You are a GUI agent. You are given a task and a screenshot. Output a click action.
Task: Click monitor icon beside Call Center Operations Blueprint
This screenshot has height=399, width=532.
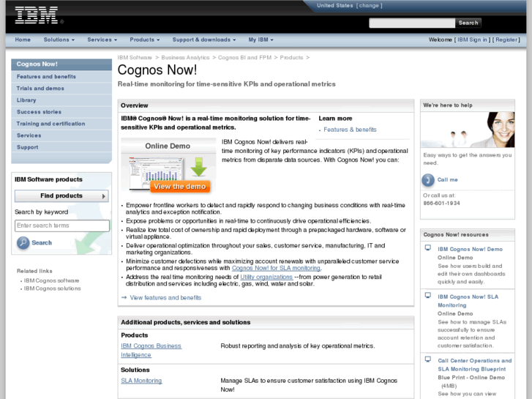click(x=428, y=359)
